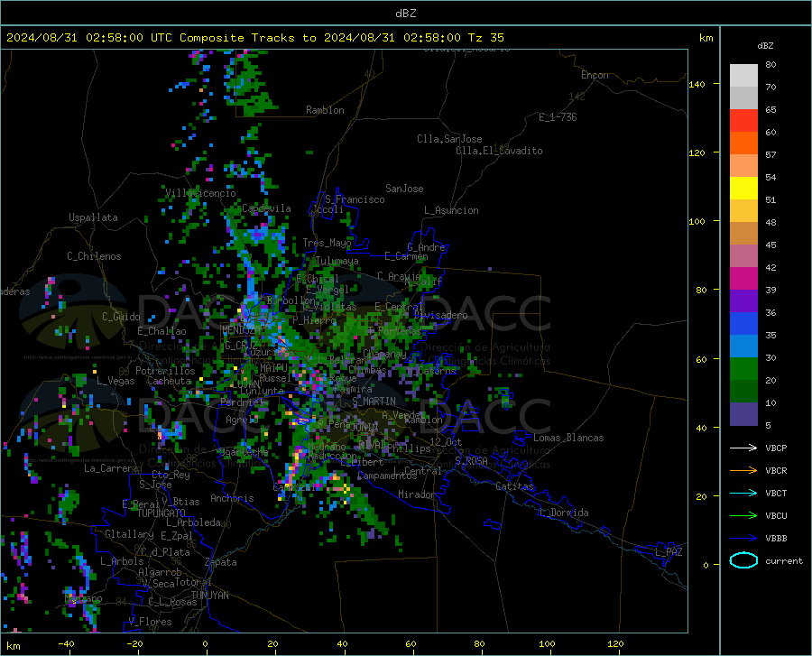Click the L_PAZ label
This screenshot has width=812, height=656.
coord(669,552)
